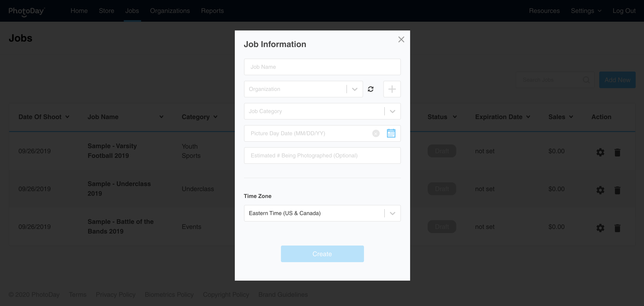Open the Store tab

pos(107,11)
